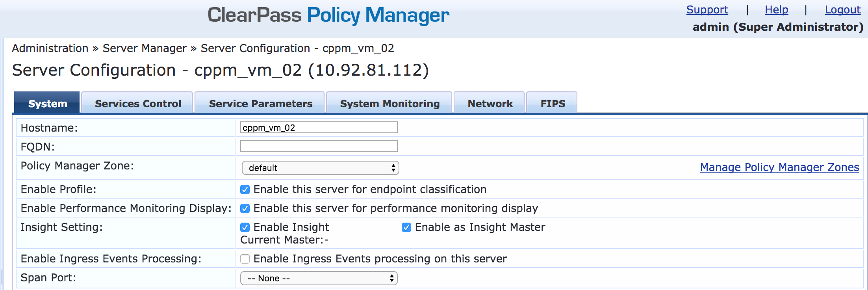Viewport: 868px width, 290px height.
Task: Toggle performance monitoring display checkbox
Action: tap(245, 208)
